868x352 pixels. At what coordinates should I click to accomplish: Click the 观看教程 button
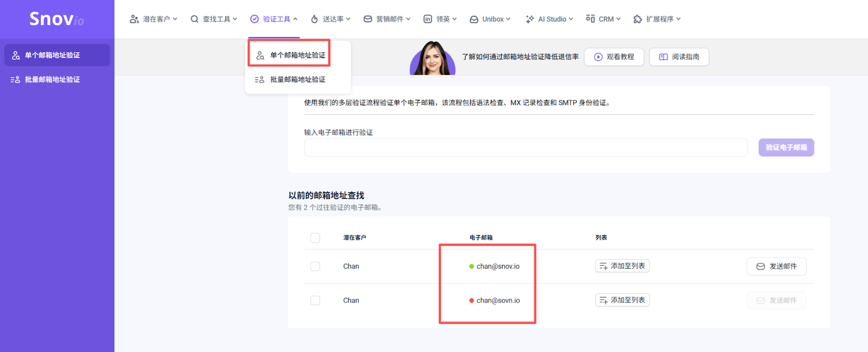point(614,56)
